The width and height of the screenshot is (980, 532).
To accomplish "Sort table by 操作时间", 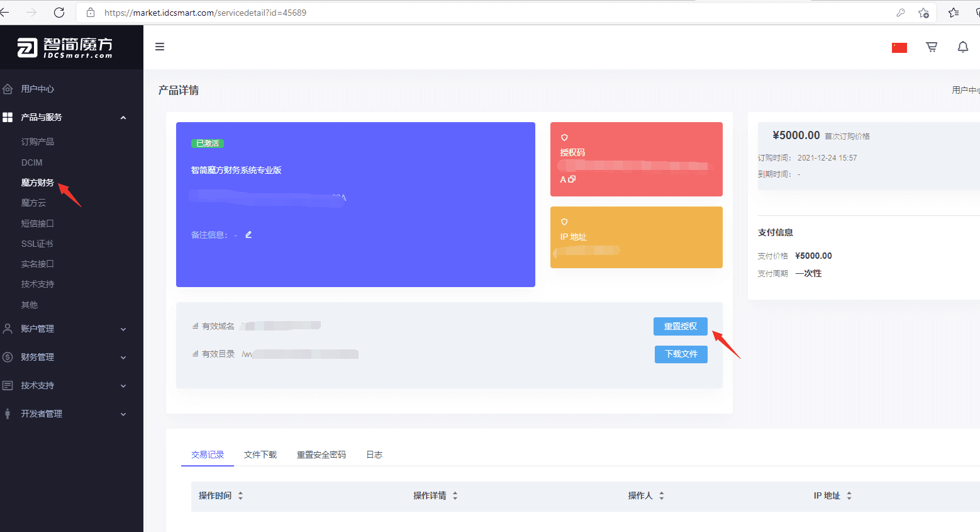I will (240, 496).
